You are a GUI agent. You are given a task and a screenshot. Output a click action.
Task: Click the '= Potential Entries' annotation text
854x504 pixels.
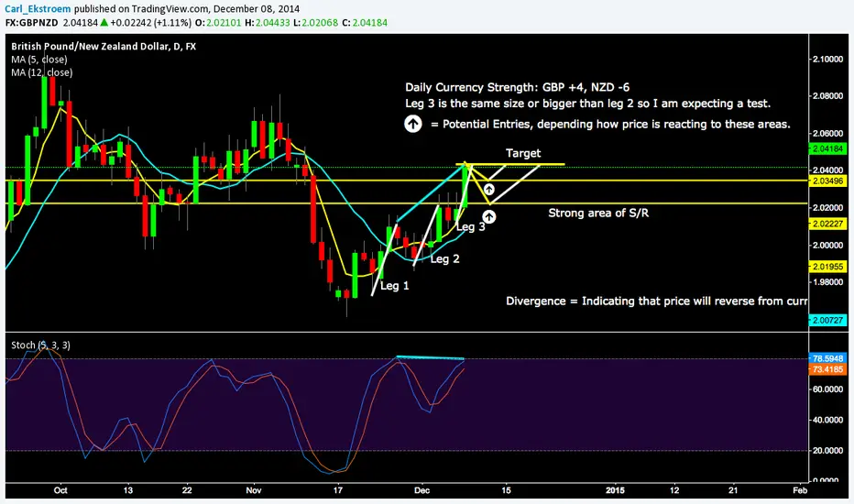tap(610, 125)
